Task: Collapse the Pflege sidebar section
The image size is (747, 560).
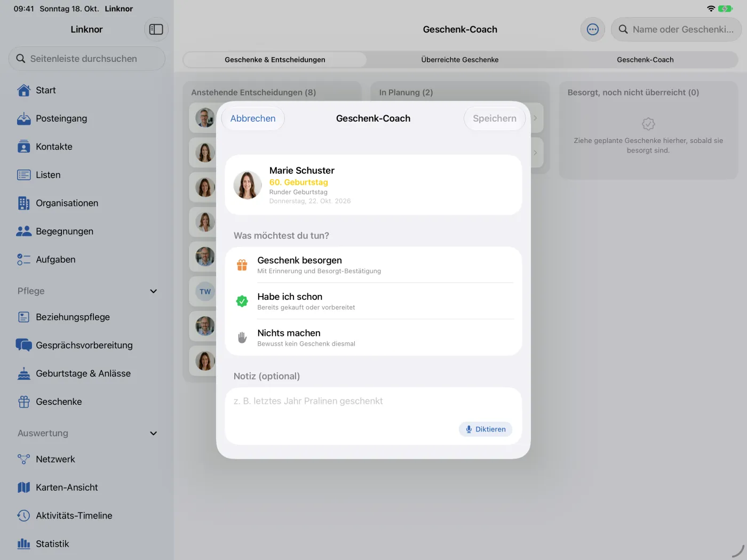Action: click(x=153, y=291)
